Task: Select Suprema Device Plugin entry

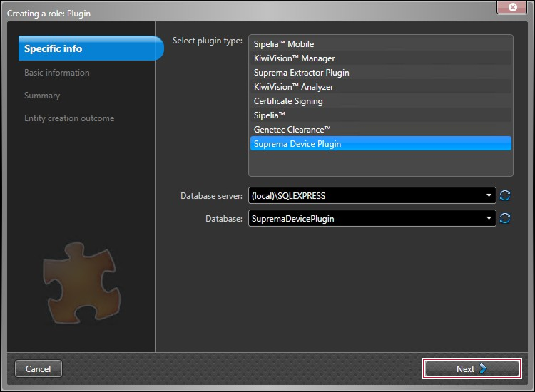Action: click(297, 144)
